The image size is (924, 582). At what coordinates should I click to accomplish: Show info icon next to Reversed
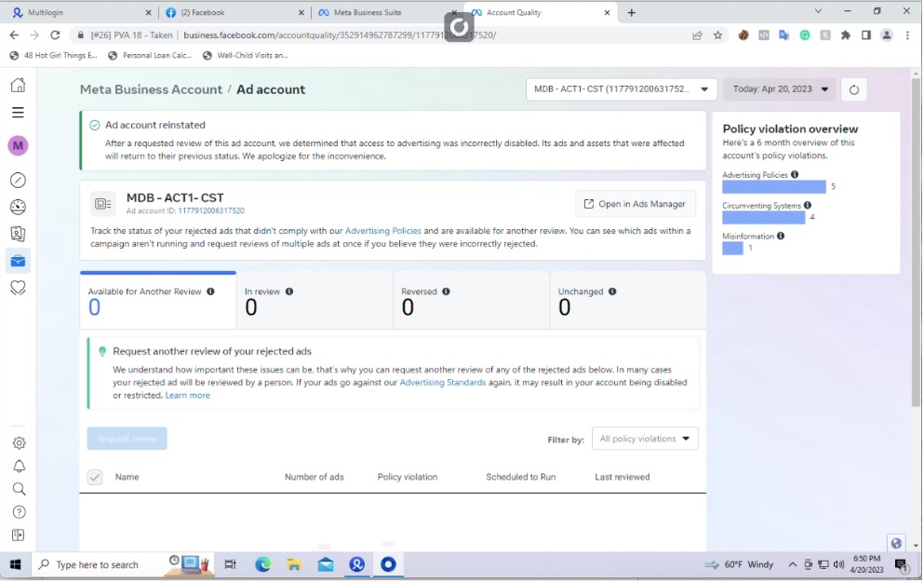[446, 291]
